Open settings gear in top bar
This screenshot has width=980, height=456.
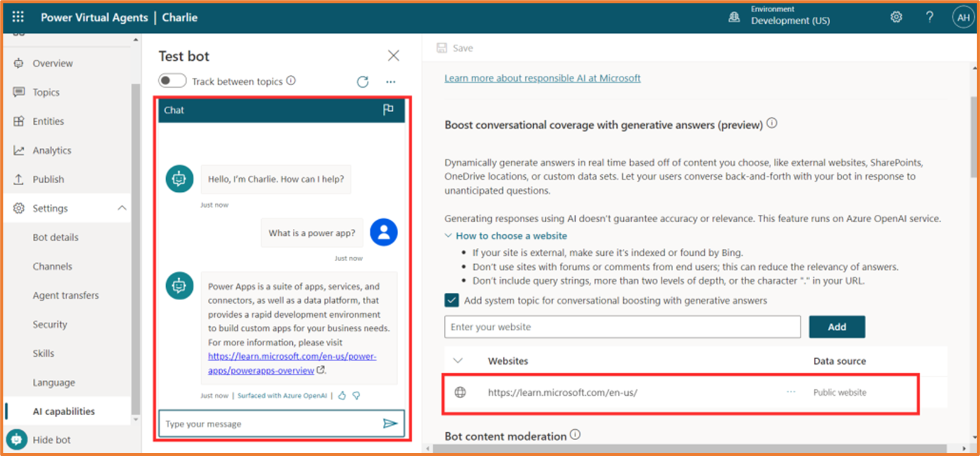(896, 17)
